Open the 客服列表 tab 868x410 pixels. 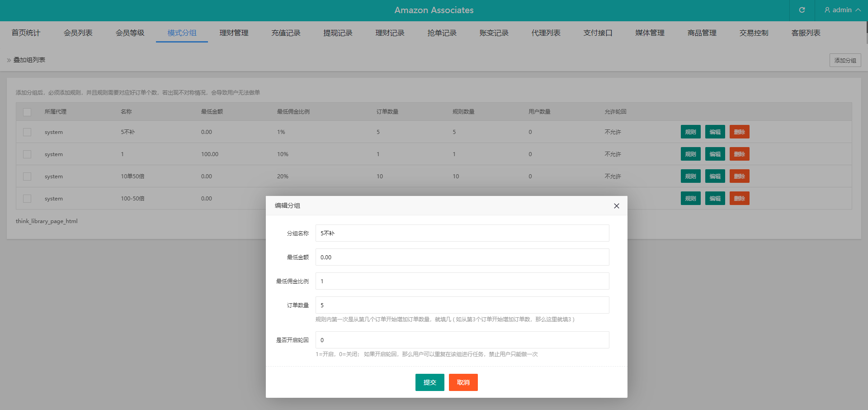point(806,33)
